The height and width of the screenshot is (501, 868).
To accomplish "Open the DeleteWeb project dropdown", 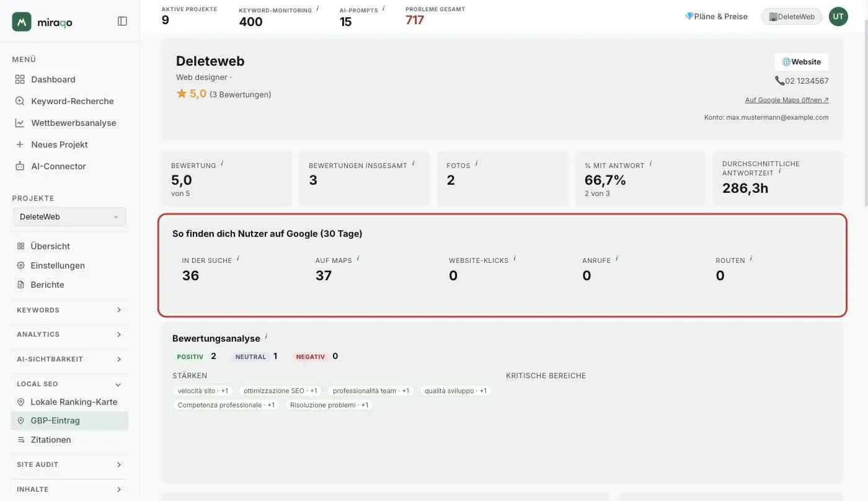I will 69,217.
